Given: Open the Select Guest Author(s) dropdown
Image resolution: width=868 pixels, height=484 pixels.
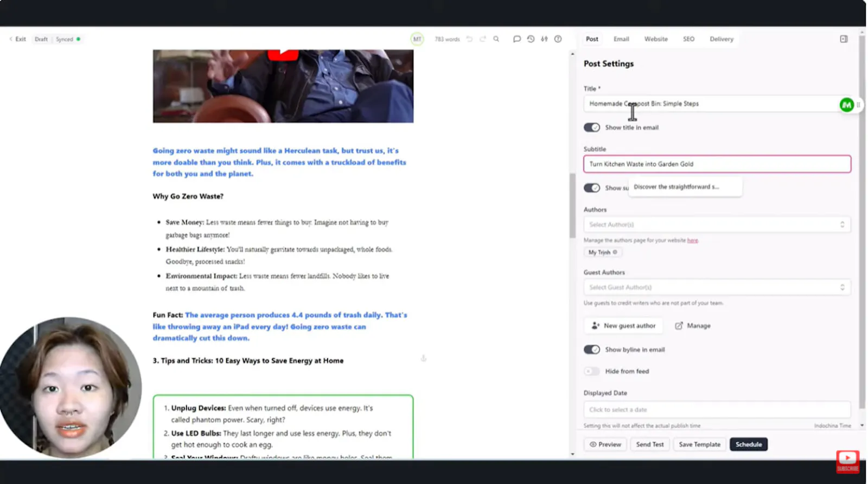Looking at the screenshot, I should [x=717, y=287].
